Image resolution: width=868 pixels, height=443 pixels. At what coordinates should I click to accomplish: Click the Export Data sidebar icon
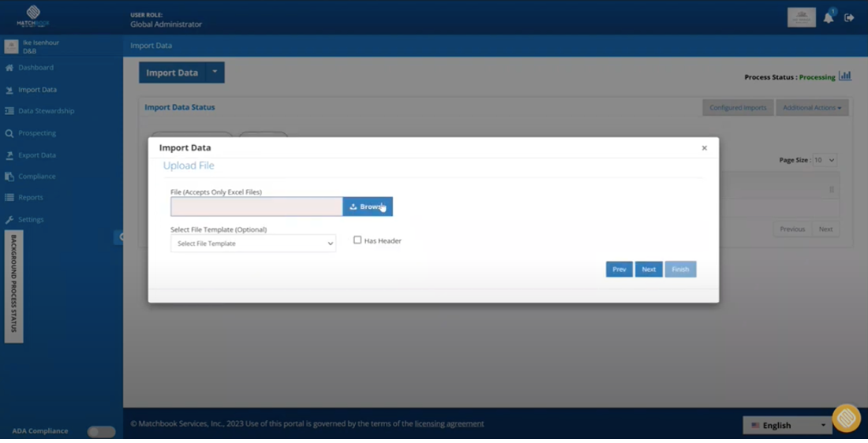(x=9, y=155)
